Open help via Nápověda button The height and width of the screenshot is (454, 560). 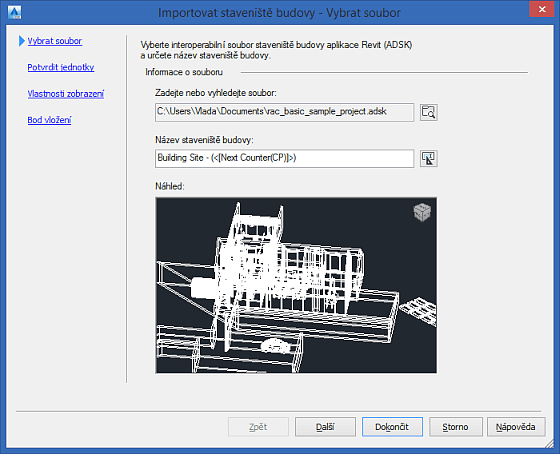[516, 427]
